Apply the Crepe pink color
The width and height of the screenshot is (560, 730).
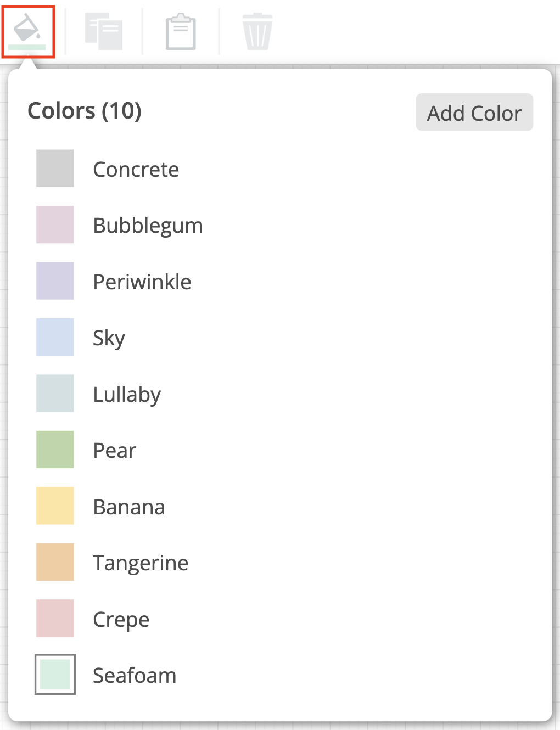55,618
